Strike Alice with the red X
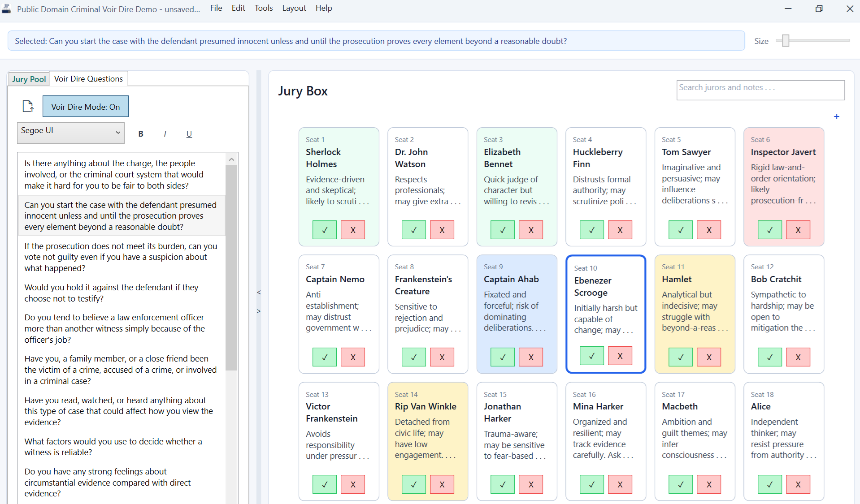Image resolution: width=860 pixels, height=504 pixels. click(x=798, y=484)
